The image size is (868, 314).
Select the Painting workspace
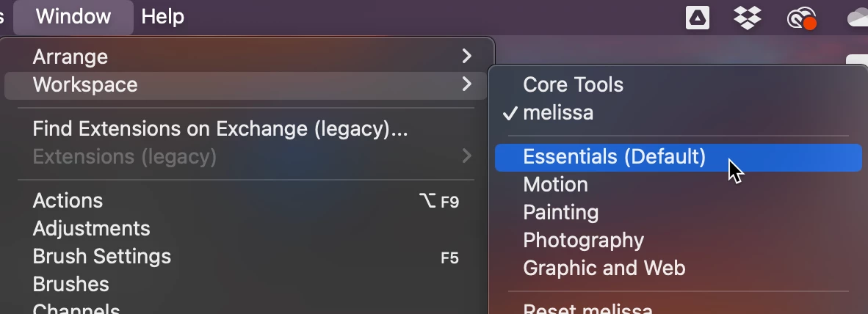point(560,213)
